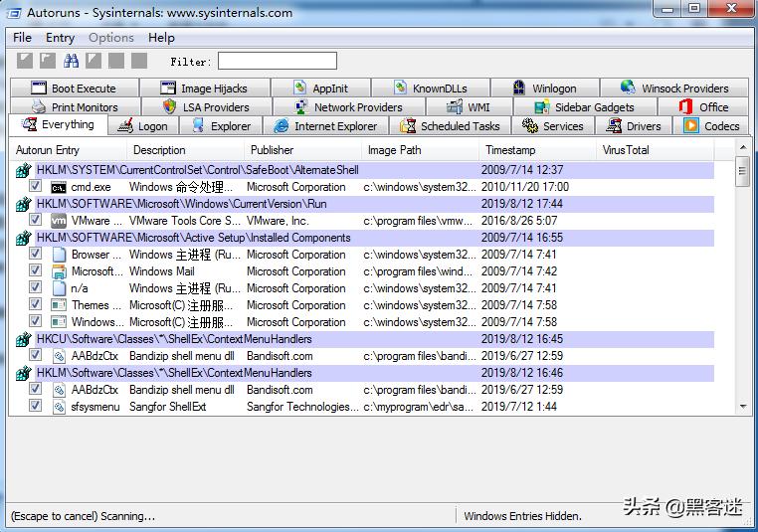Open the Codecs tab
This screenshot has height=532, width=758.
(711, 126)
